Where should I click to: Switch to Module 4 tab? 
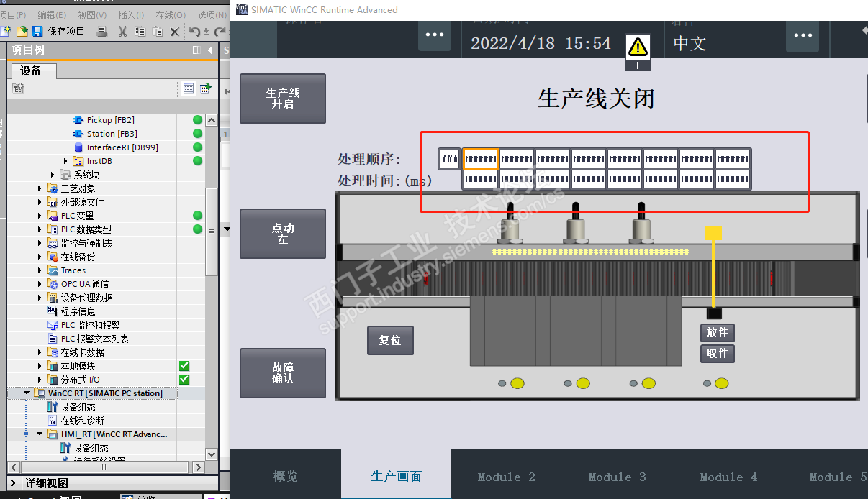click(728, 476)
